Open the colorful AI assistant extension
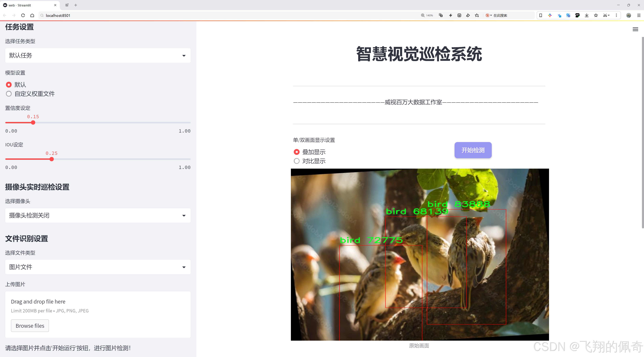644x357 pixels. [550, 15]
